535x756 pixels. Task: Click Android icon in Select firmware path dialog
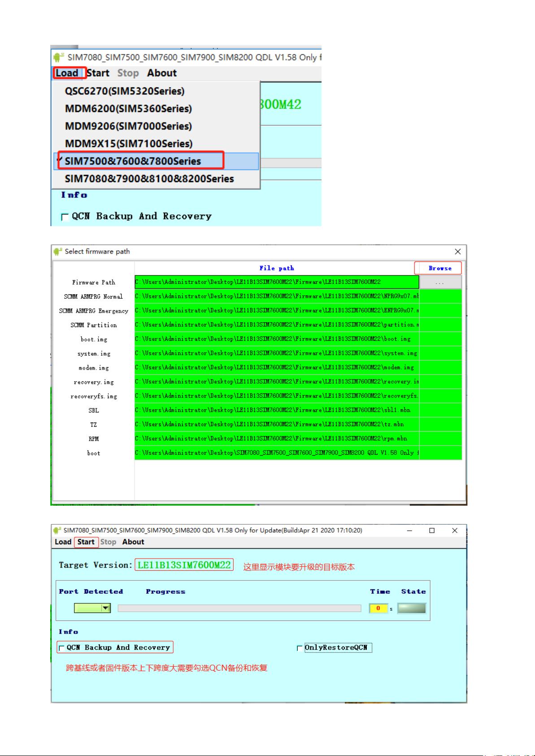coord(57,252)
